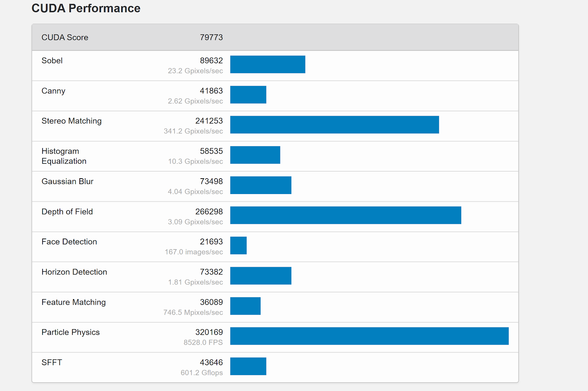
Task: Click the Face Detection label
Action: 69,242
